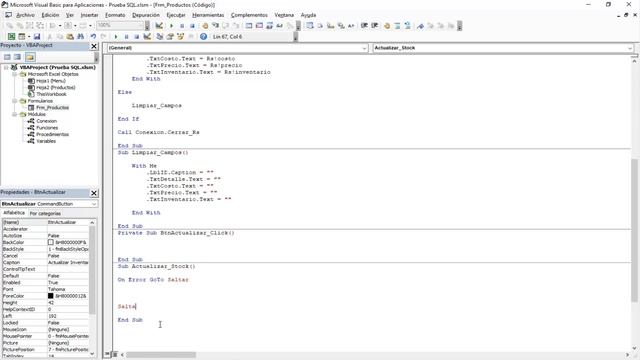Image resolution: width=640 pixels, height=360 pixels.
Task: Open the 100% zoom combo box
Action: [120, 25]
